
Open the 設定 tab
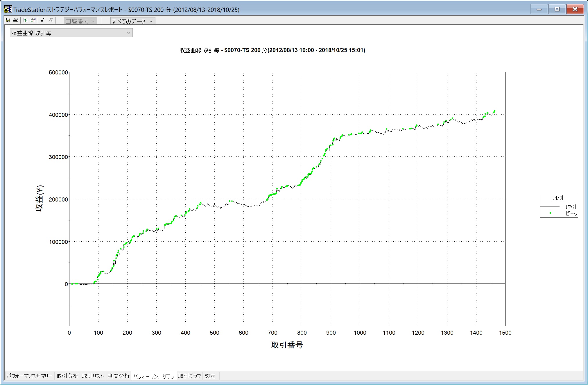210,376
